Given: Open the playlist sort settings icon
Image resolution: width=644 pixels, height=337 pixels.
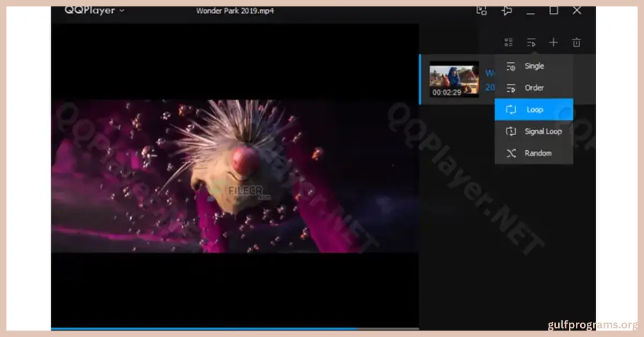Looking at the screenshot, I should 508,42.
